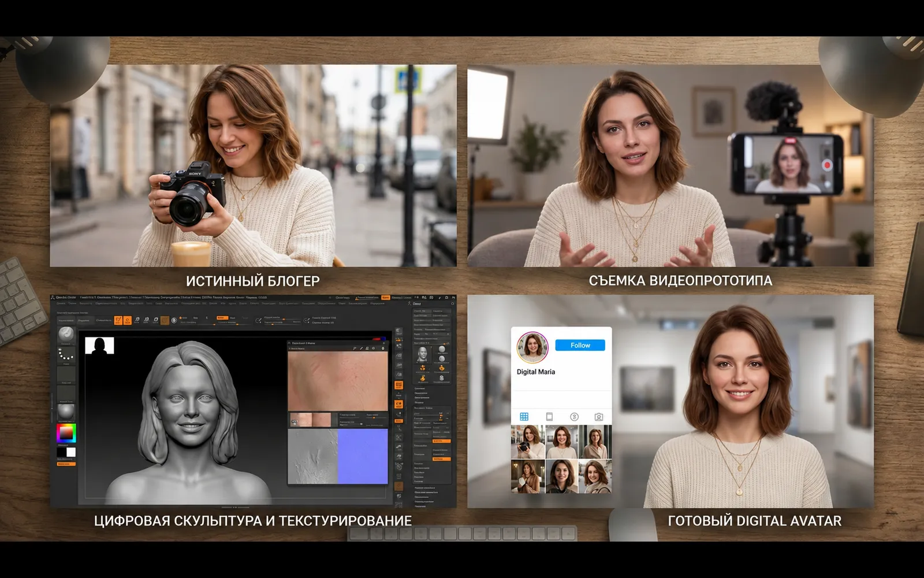Image resolution: width=924 pixels, height=578 pixels.
Task: Select the grey displacement map preview
Action: click(x=312, y=456)
